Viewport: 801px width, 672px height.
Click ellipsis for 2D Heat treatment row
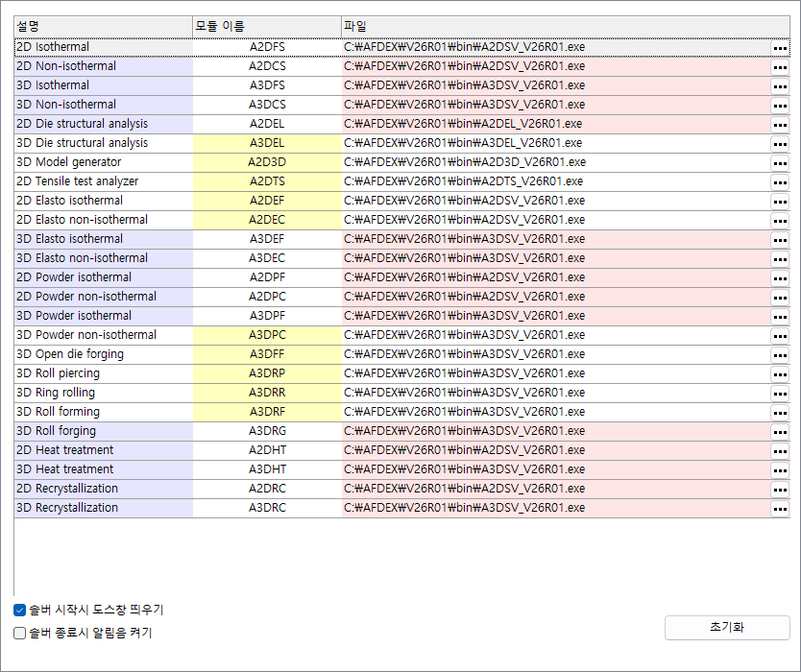[x=780, y=451]
